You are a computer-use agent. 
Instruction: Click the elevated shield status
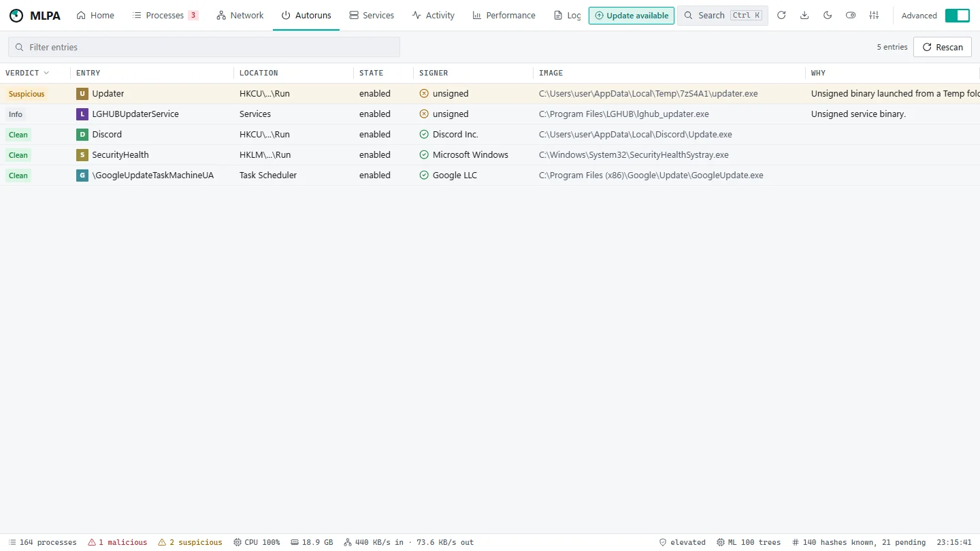click(x=682, y=542)
